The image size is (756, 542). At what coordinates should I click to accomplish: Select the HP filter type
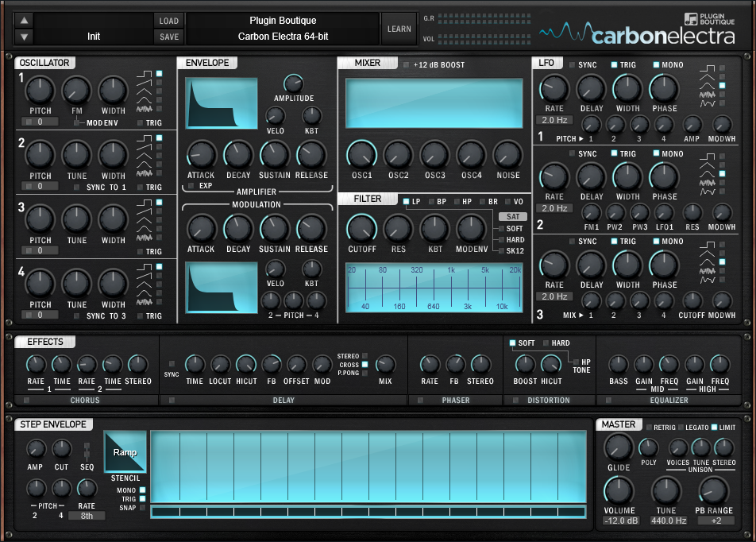pos(456,202)
